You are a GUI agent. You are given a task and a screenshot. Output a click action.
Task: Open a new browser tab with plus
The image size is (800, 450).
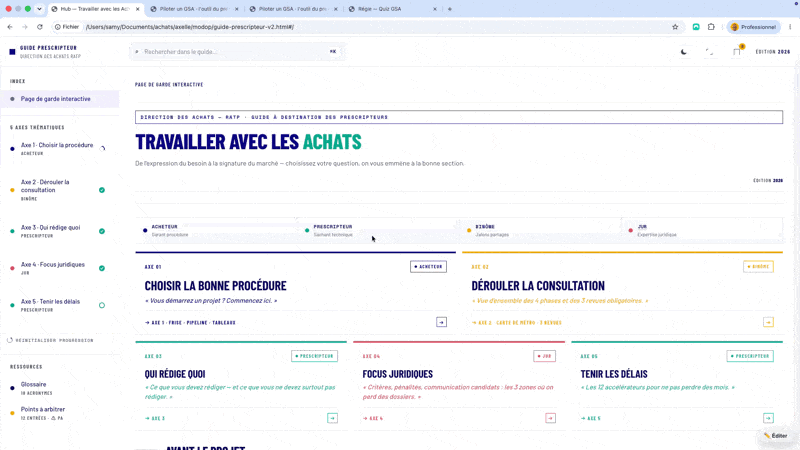click(x=449, y=9)
